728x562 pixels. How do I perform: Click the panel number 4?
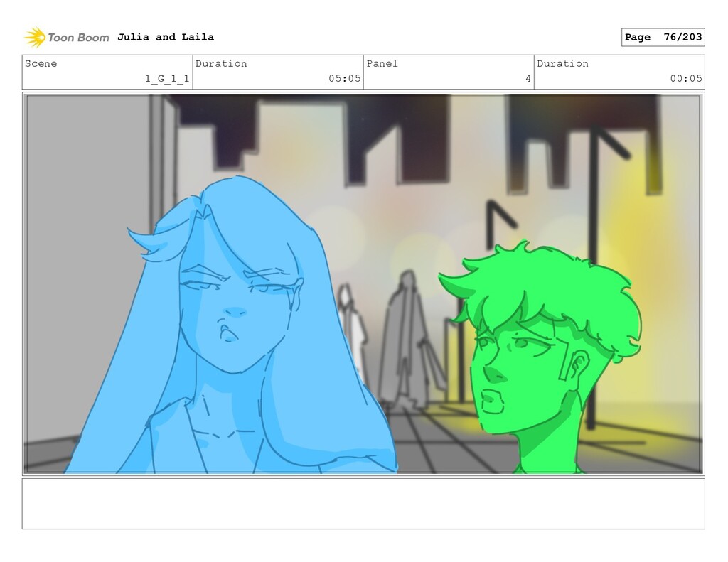tap(528, 78)
